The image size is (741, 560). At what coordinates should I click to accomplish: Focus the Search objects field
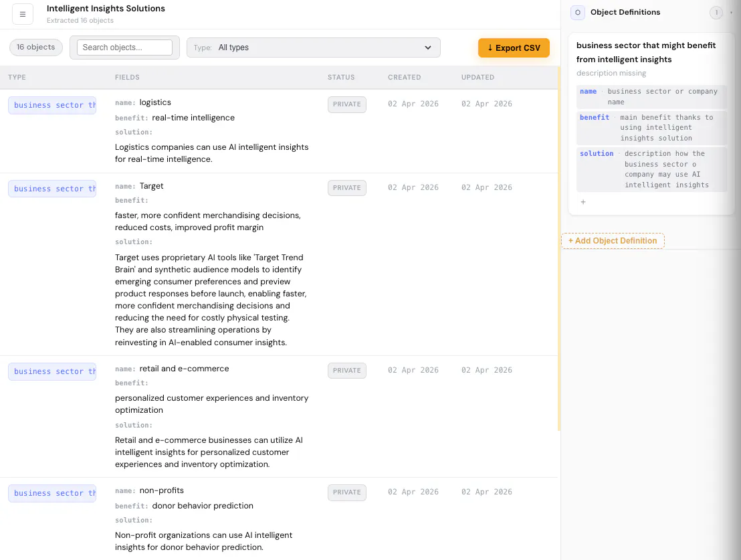coord(125,48)
